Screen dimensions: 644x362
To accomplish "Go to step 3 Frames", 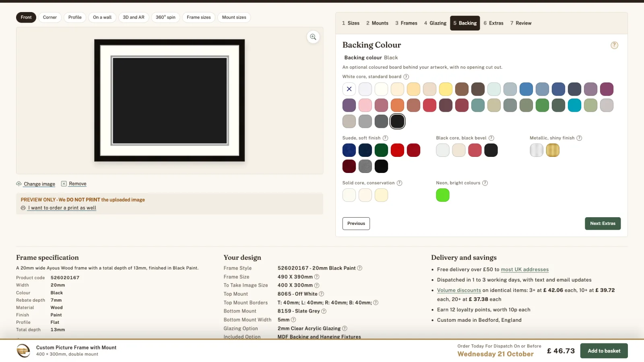I will tap(406, 23).
